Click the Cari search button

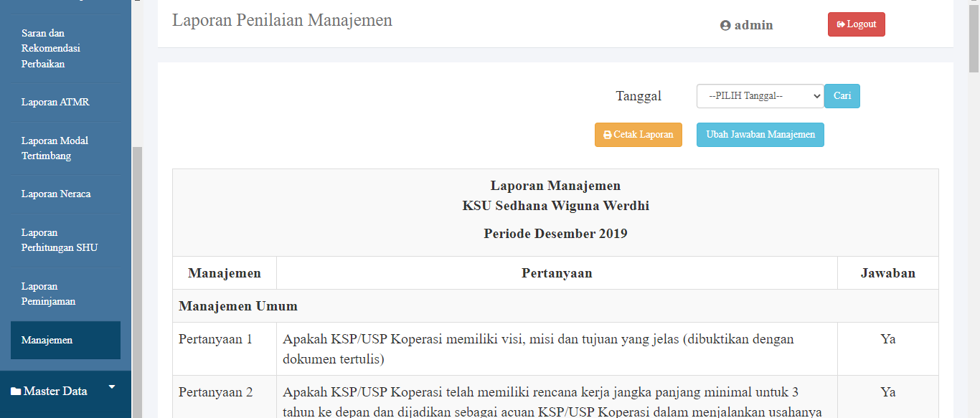tap(842, 96)
